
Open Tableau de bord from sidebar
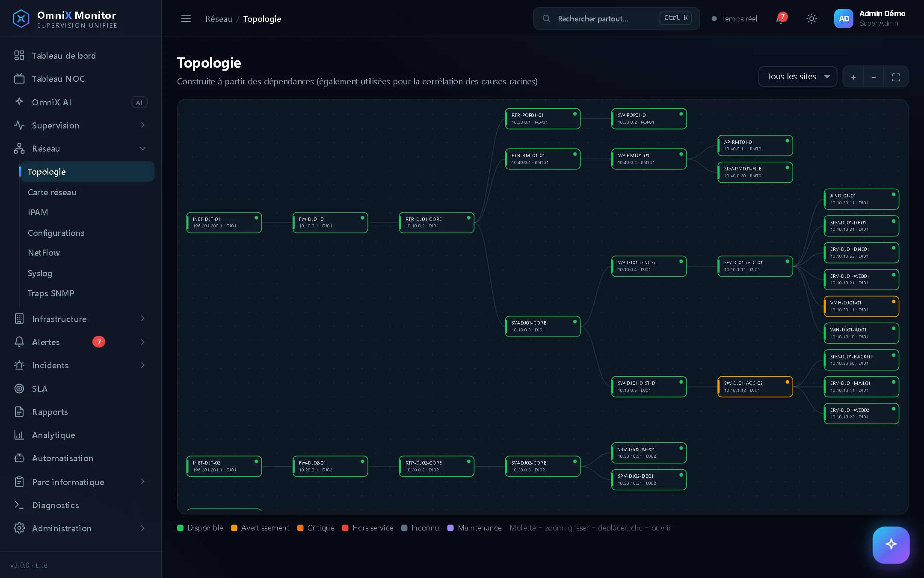[x=80, y=56]
